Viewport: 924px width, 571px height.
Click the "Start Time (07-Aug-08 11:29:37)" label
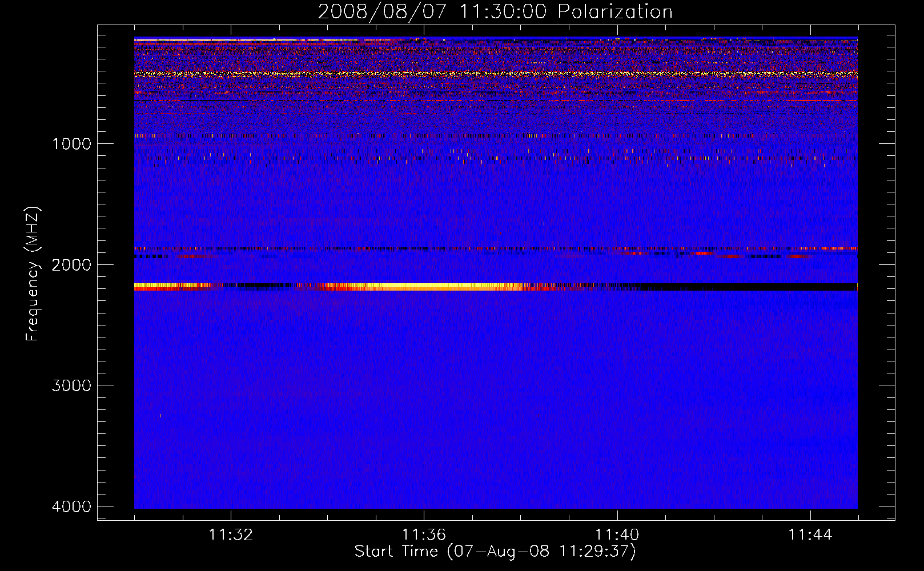(x=495, y=552)
